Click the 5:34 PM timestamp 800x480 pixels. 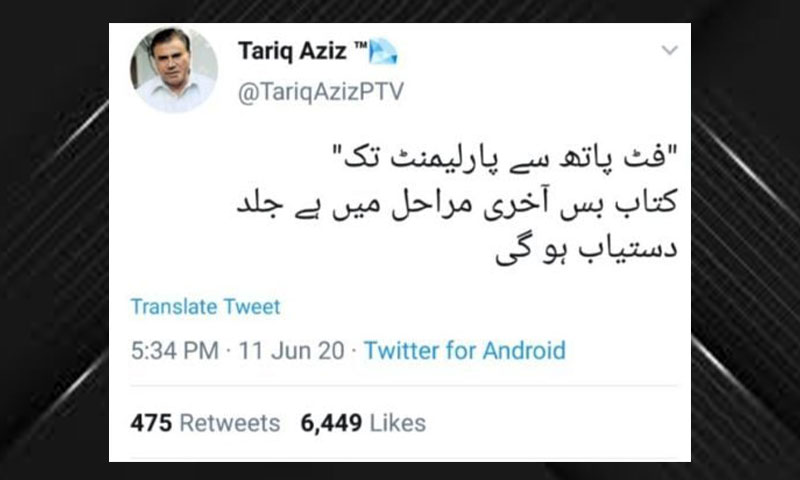point(174,350)
